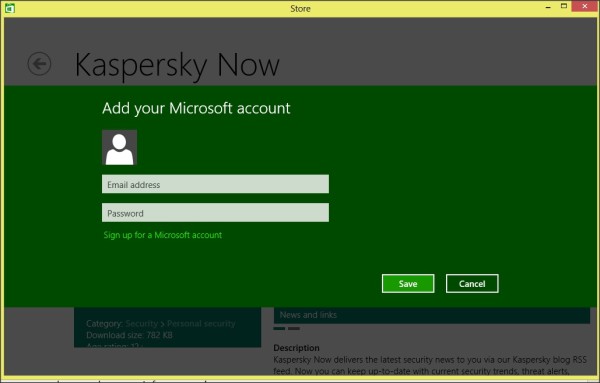600x383 pixels.
Task: Click the Store title bar text
Action: tap(300, 8)
